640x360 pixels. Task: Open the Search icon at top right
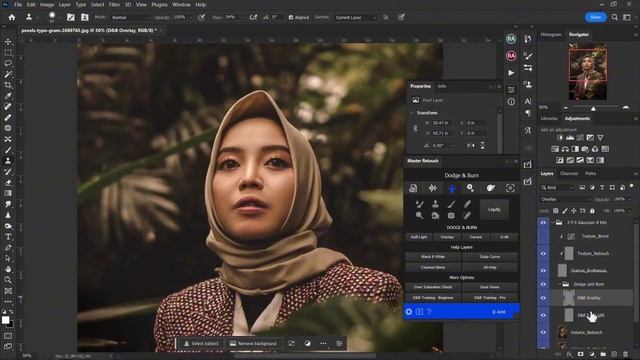pyautogui.click(x=614, y=18)
